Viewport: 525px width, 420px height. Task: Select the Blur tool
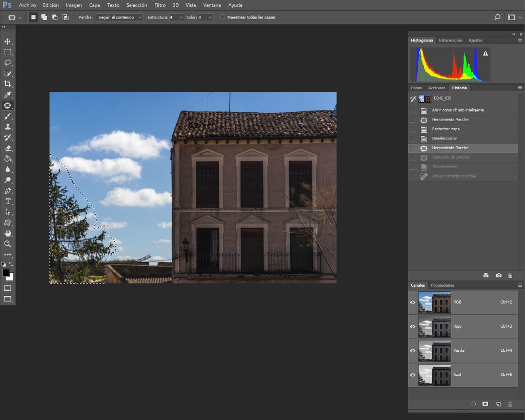(x=7, y=169)
